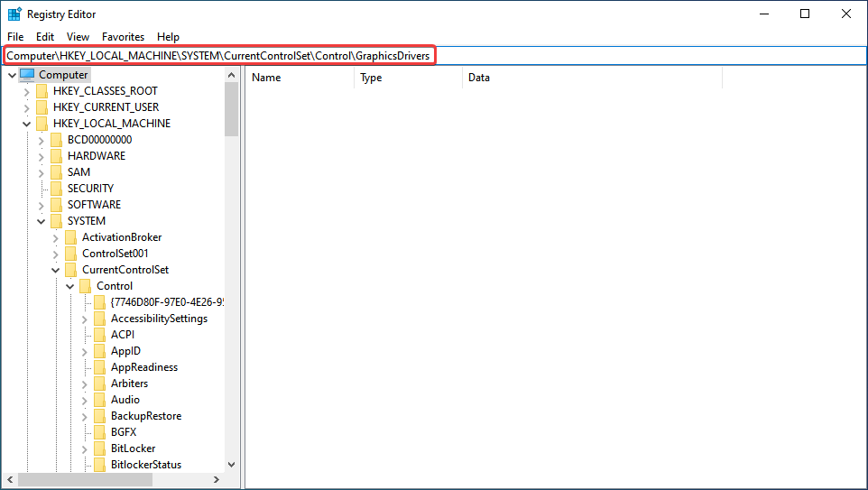Click the SAM folder icon

(57, 171)
